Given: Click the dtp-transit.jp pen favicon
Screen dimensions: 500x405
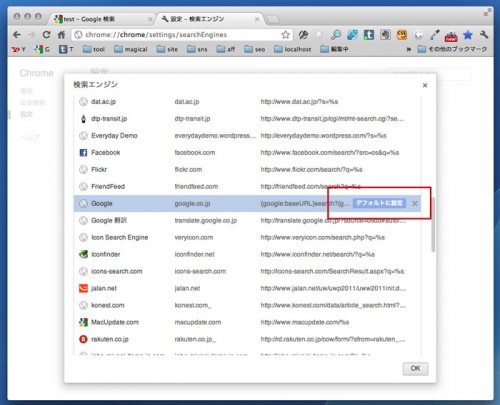Looking at the screenshot, I should pos(83,119).
